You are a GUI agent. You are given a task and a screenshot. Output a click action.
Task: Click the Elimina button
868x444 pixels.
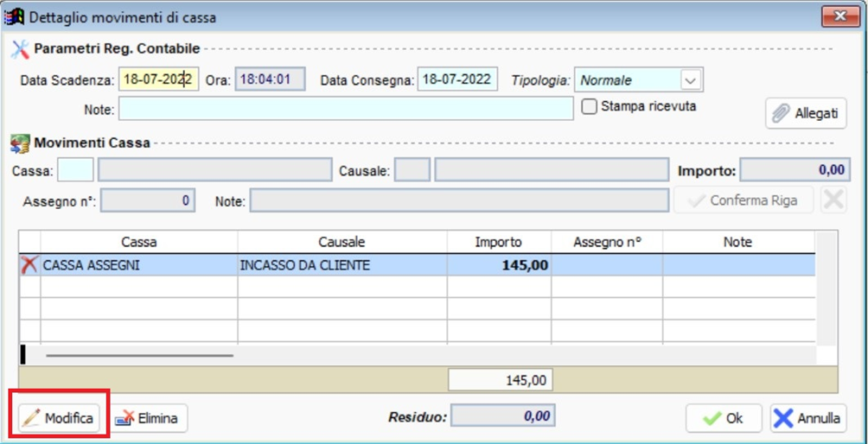[x=150, y=419]
